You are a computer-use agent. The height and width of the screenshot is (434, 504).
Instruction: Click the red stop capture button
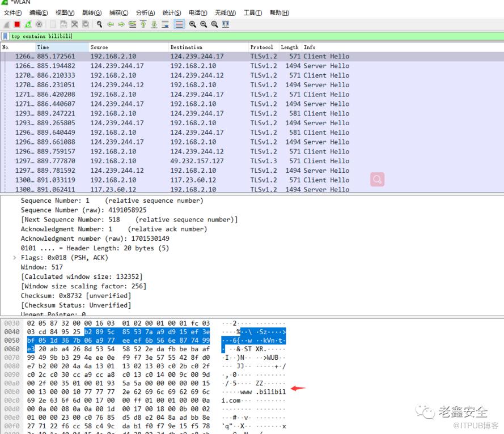(17, 24)
